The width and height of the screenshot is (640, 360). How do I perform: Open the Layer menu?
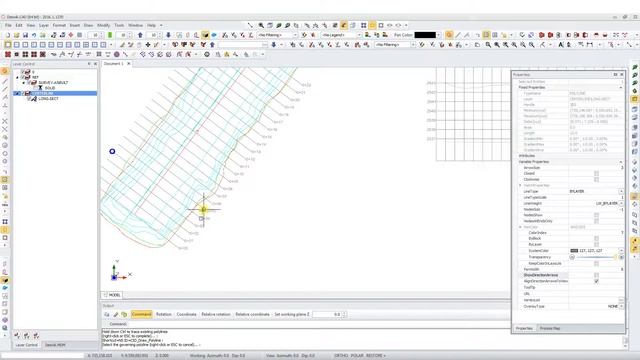coord(44,25)
